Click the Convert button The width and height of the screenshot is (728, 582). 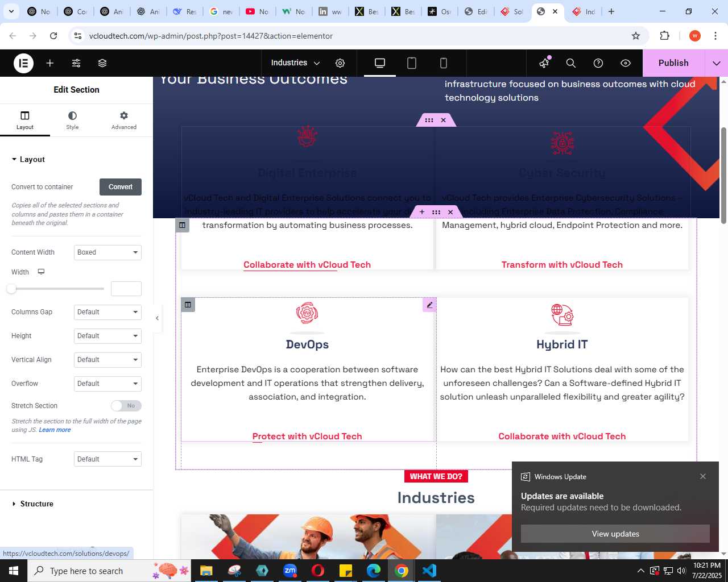[x=121, y=187]
